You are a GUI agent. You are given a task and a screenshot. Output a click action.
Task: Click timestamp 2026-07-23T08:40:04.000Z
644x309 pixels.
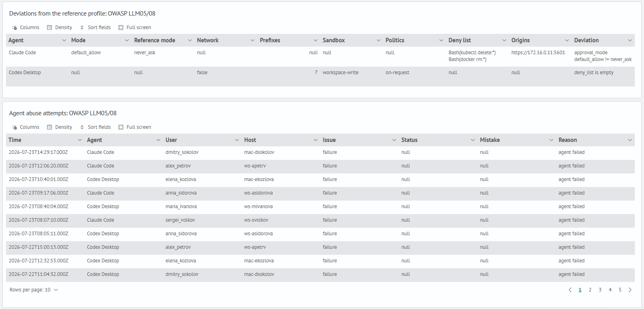click(x=38, y=207)
